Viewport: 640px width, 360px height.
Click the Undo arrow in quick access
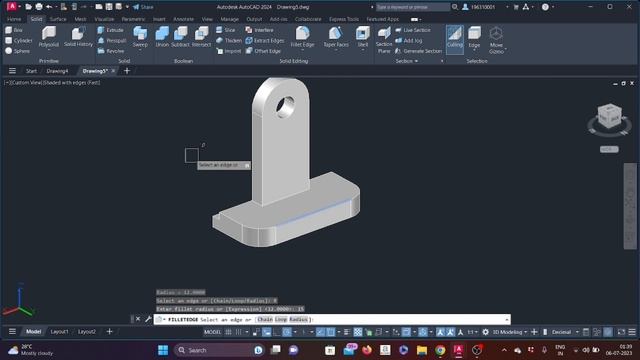(x=49, y=7)
